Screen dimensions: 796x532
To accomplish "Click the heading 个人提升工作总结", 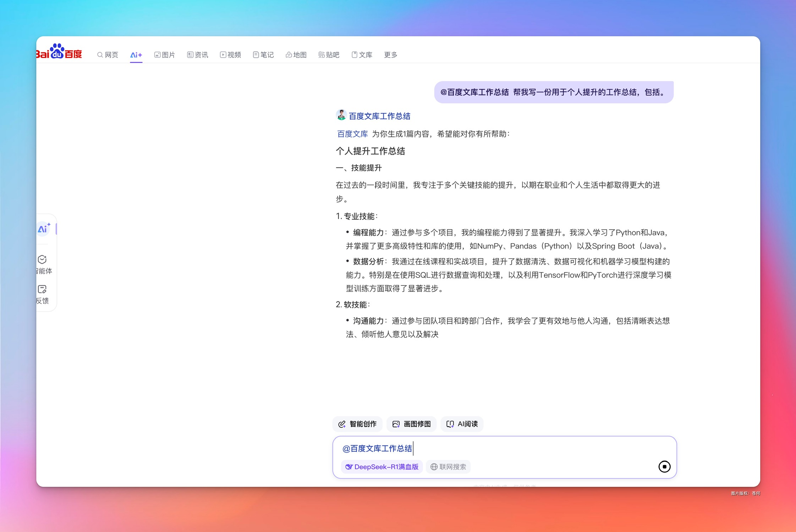I will tap(370, 151).
